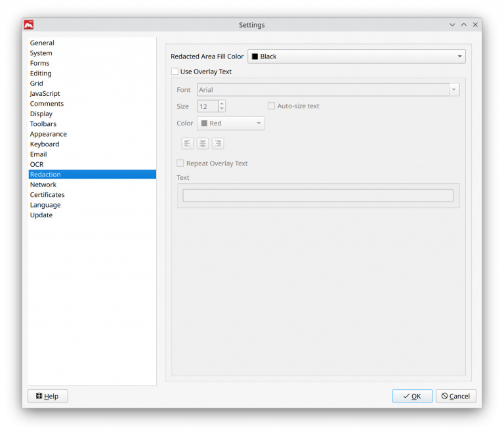Click the size spinner up arrow
Screen dimensions: 504x434
[x=222, y=103]
